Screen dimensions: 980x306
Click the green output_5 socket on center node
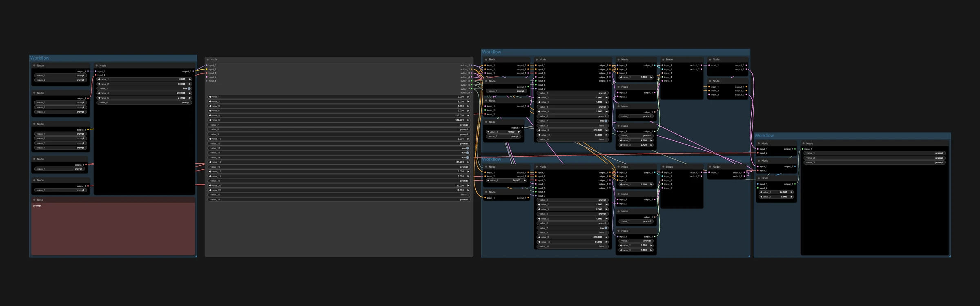click(472, 81)
